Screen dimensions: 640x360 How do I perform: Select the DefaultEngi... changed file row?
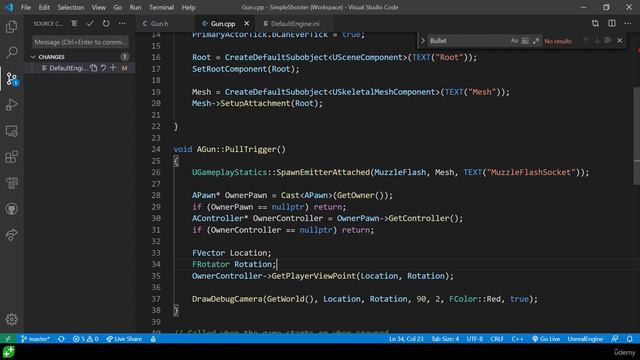pyautogui.click(x=81, y=68)
